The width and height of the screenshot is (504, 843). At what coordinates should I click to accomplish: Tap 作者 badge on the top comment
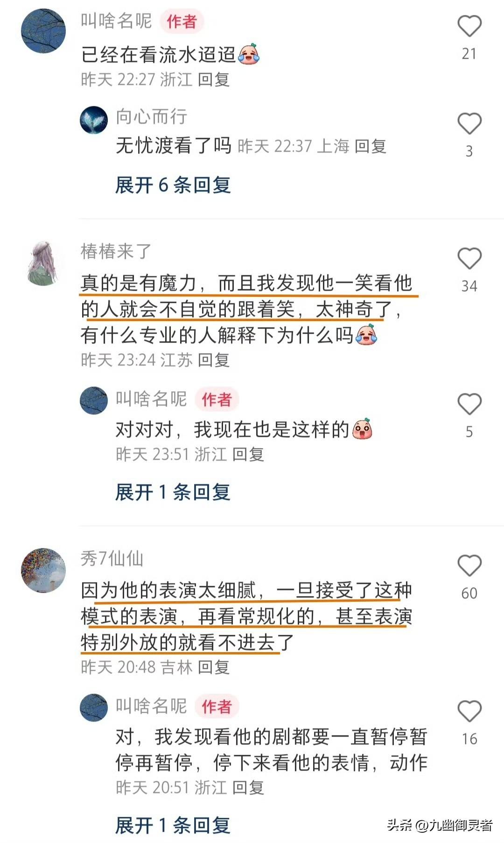coord(182,21)
